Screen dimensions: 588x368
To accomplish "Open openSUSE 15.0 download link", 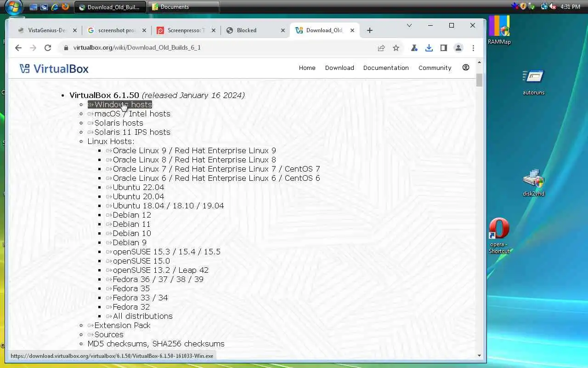I will click(x=138, y=261).
